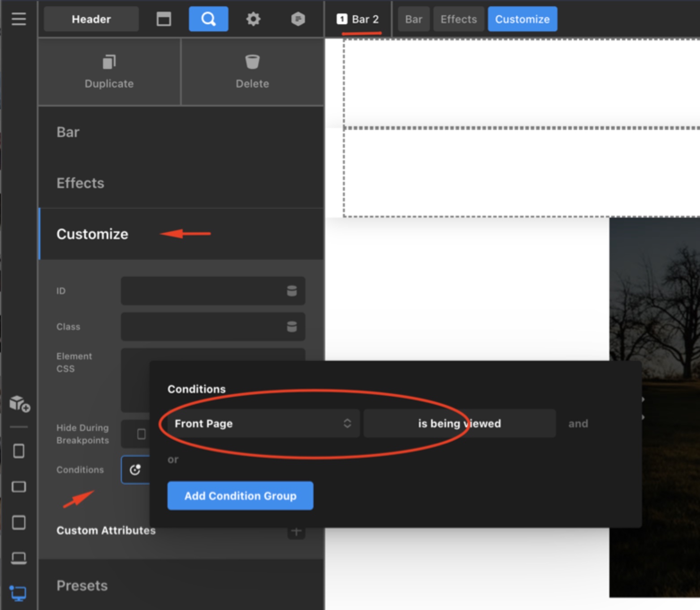Expand the Bar section in sidebar
Viewport: 700px width, 610px height.
(x=68, y=132)
